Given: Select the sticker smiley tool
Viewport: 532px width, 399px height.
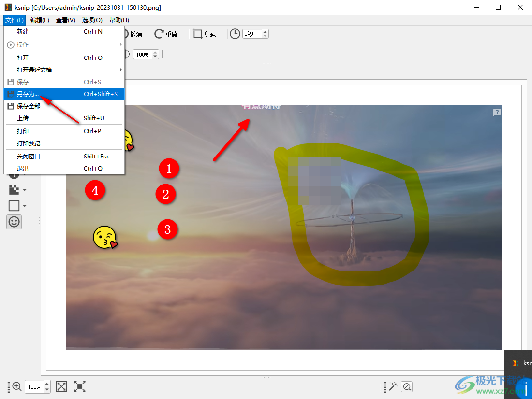Looking at the screenshot, I should coord(14,222).
